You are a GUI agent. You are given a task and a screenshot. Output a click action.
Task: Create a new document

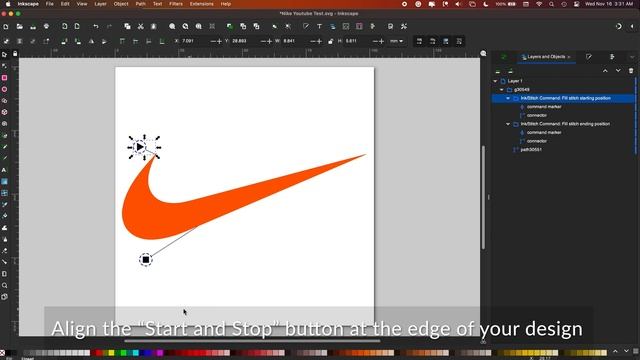click(x=6, y=27)
